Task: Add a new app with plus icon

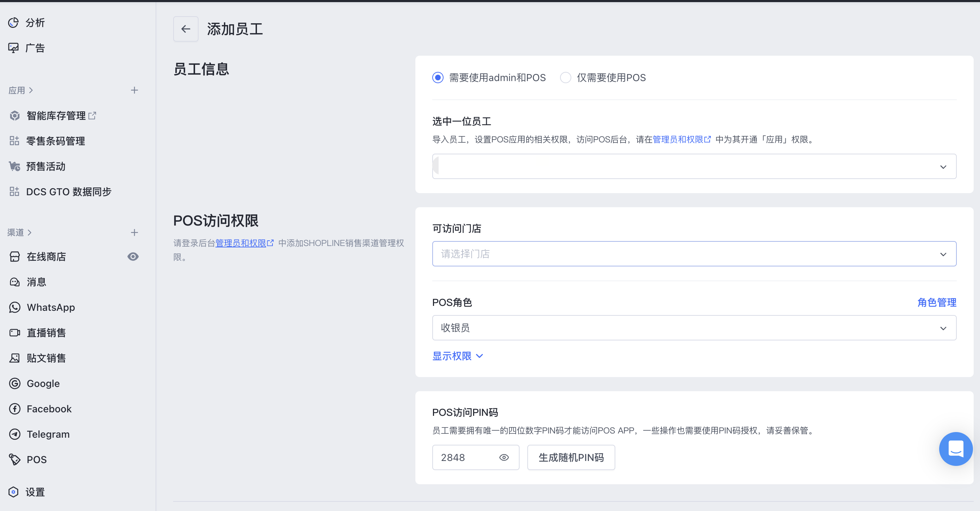Action: (x=134, y=90)
